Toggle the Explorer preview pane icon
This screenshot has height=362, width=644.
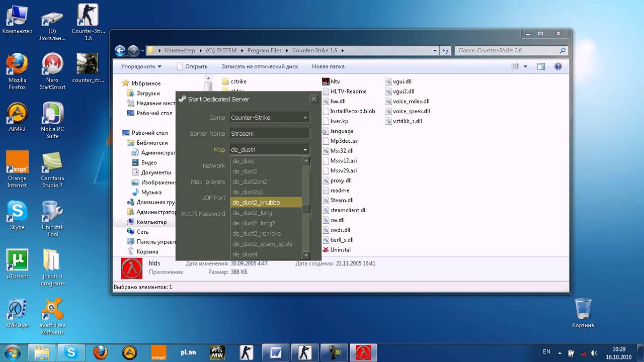tap(541, 66)
